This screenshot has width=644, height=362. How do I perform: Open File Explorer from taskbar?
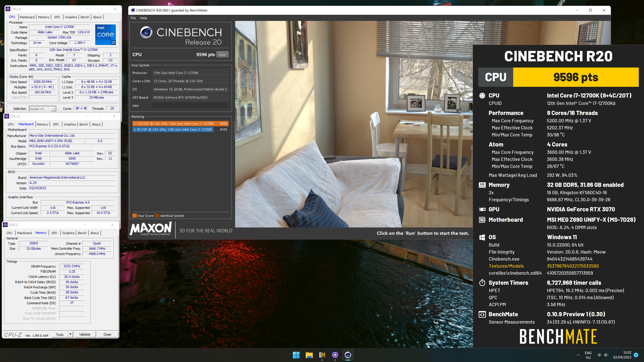[309, 355]
